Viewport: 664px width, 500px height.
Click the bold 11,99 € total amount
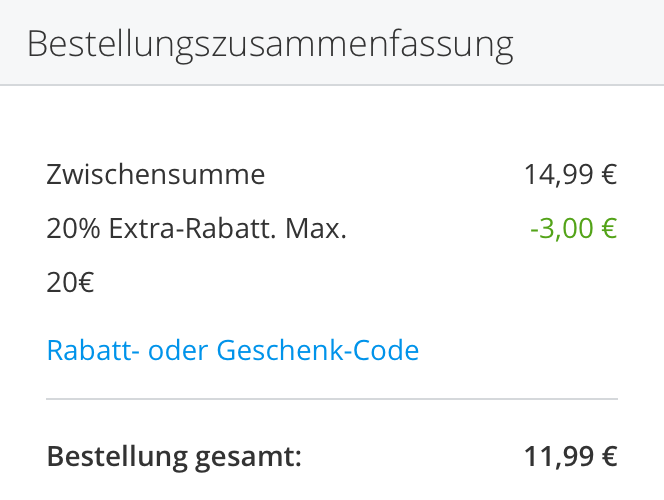click(570, 458)
